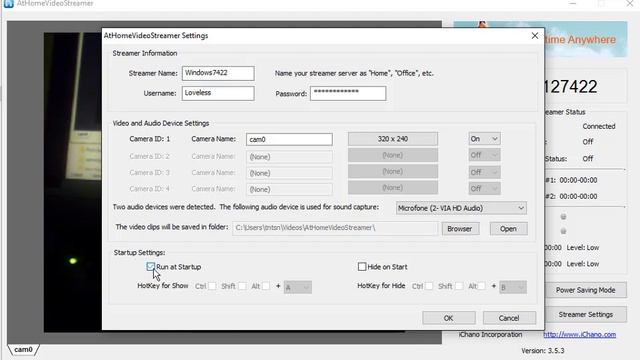Viewport: 640px width, 360px height.
Task: Click Power Saving Mode in main window
Action: [585, 290]
